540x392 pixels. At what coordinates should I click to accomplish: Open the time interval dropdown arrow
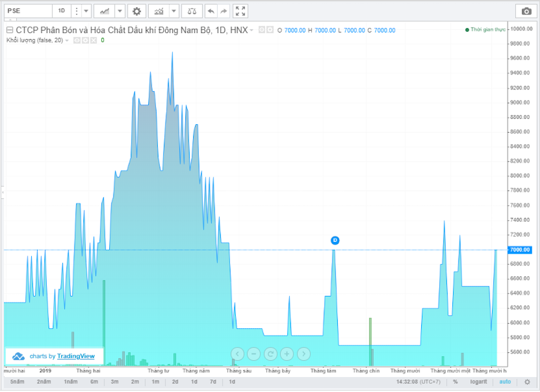coord(86,11)
